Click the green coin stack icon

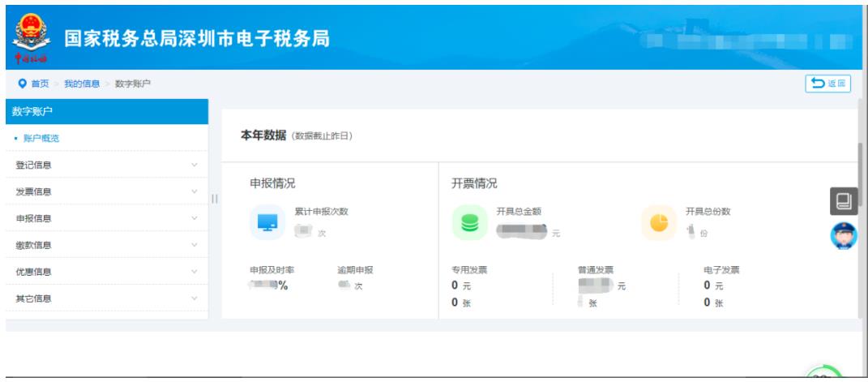click(x=470, y=223)
